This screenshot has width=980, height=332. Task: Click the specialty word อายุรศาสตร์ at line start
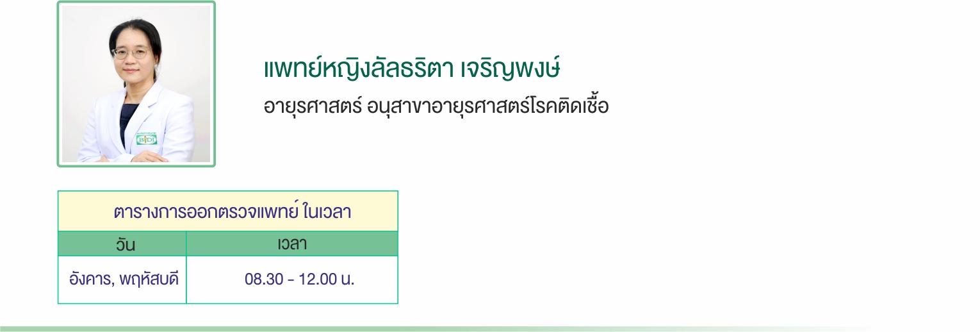coord(313,106)
